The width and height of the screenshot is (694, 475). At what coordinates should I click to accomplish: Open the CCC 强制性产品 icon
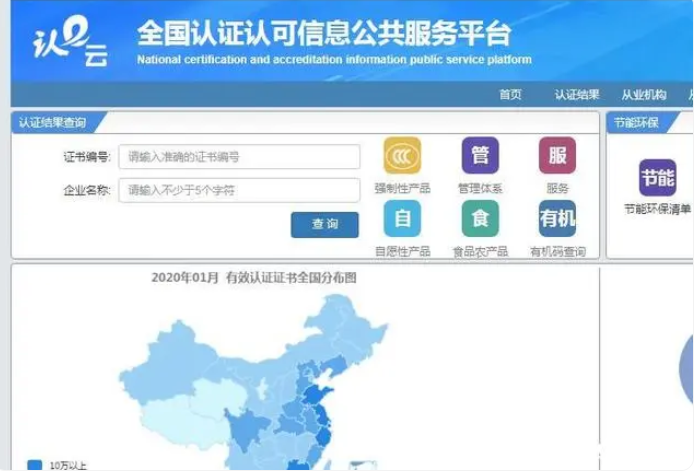pos(402,155)
